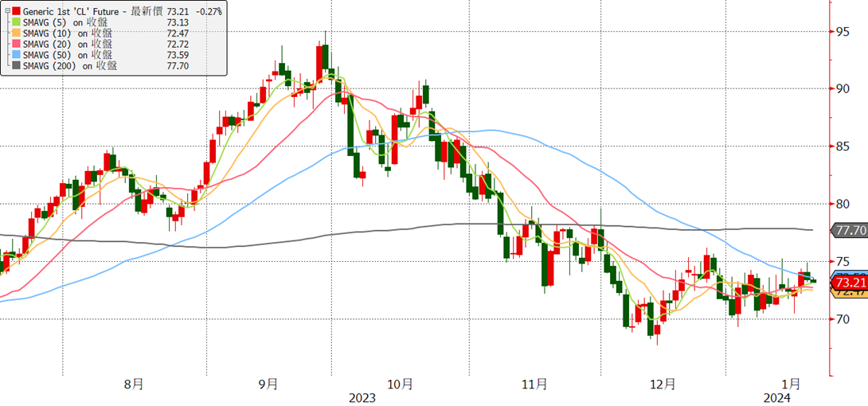Click the 73.13 value in the legend
868x406 pixels.
click(177, 22)
